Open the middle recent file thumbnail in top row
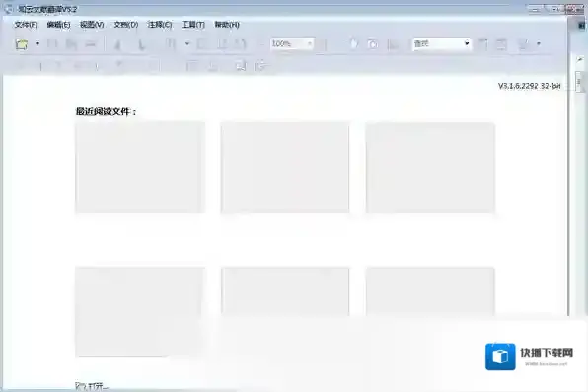The height and width of the screenshot is (392, 588). click(285, 168)
